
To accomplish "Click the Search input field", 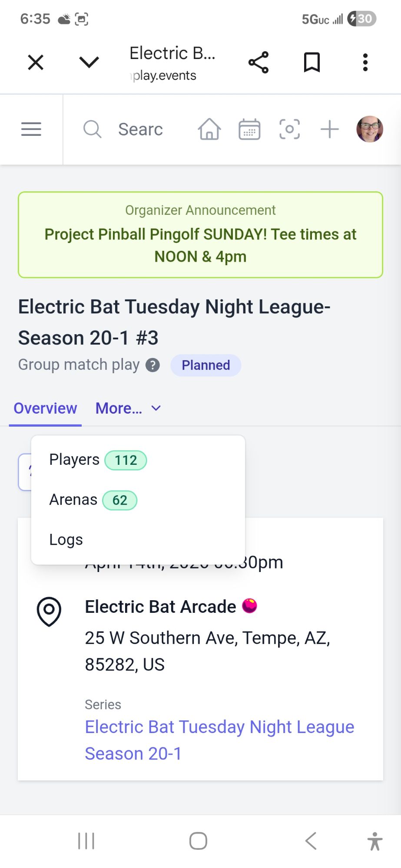I will tap(140, 129).
